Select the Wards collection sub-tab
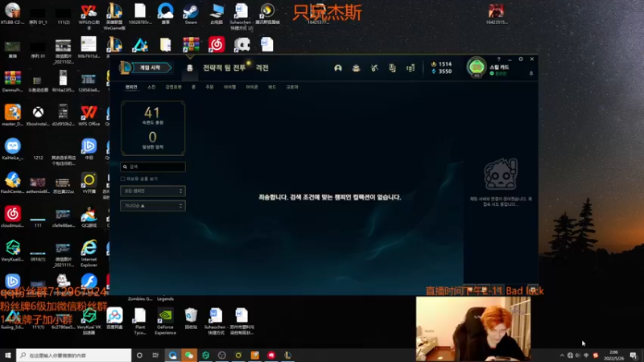Viewport: 644px width, 362px height. tap(272, 87)
